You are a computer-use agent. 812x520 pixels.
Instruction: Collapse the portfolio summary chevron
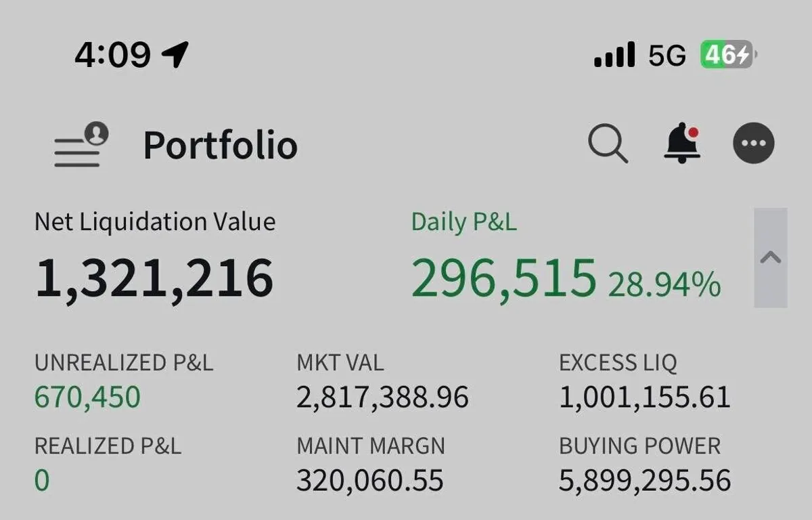coord(771,258)
